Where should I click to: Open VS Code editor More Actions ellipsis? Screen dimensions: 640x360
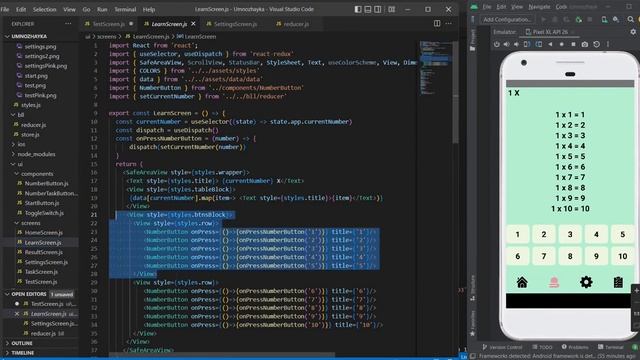pyautogui.click(x=449, y=24)
